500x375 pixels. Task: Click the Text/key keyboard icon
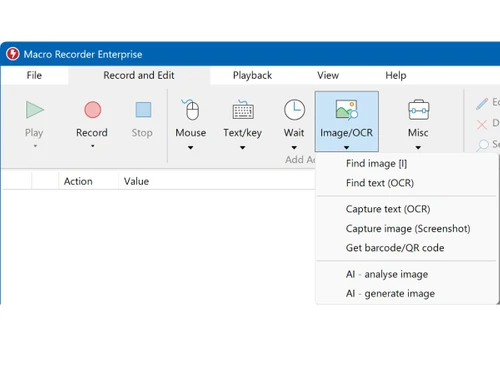243,109
